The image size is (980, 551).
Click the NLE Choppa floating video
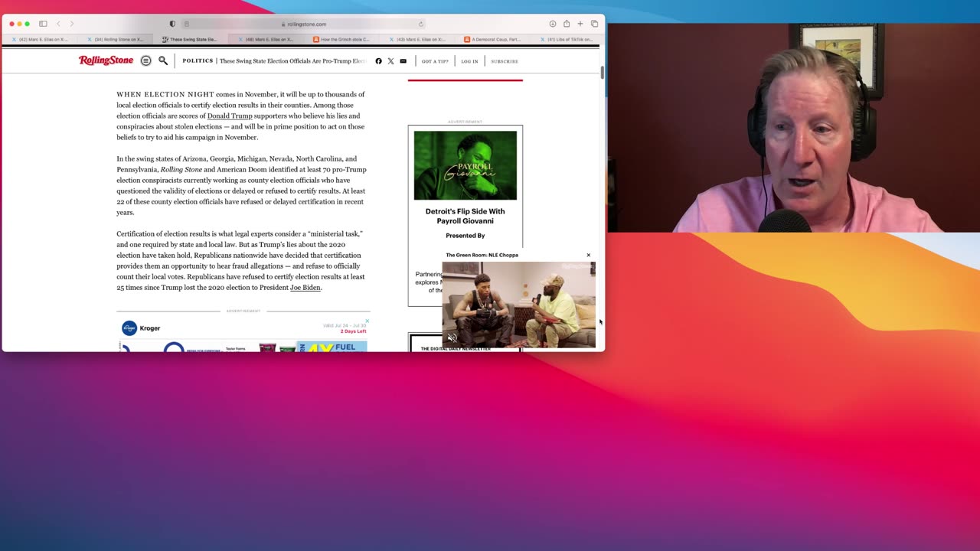click(x=519, y=305)
